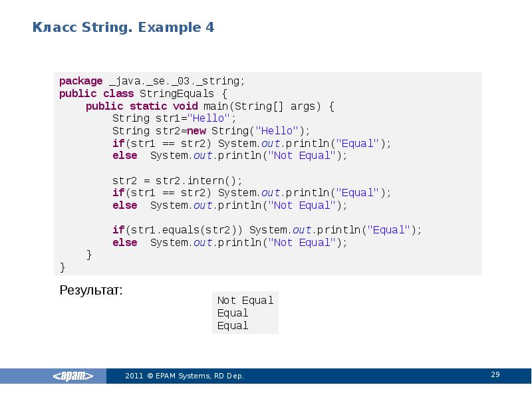This screenshot has width=532, height=399.
Task: Click the '2011 © EPAM Systems, RD Dep.' footer text
Action: 184,376
